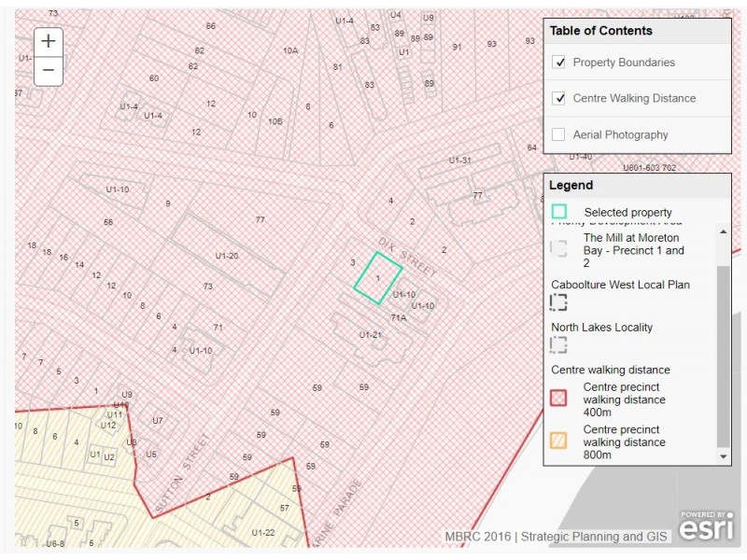747x560 pixels.
Task: Click the red 400m walking distance swatch
Action: pos(558,398)
